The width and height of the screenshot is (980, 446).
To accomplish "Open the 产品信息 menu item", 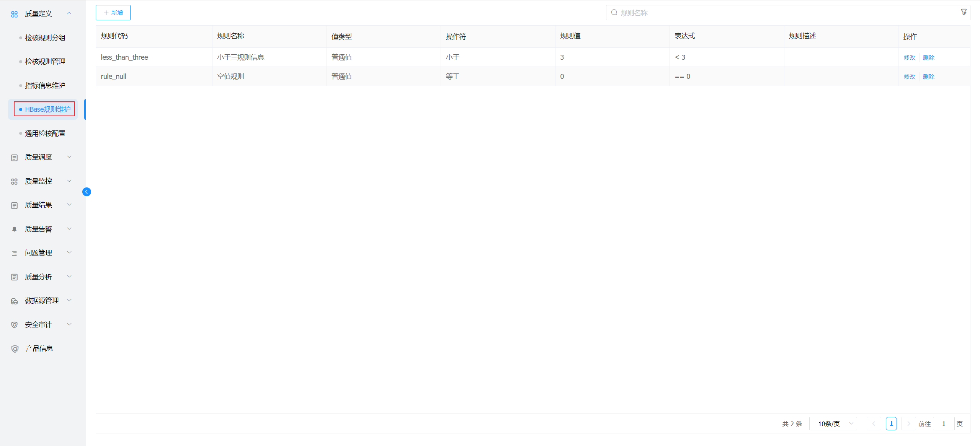I will point(39,348).
